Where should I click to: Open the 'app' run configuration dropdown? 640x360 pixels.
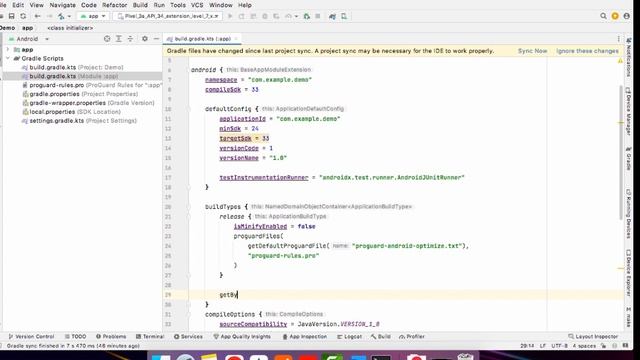click(x=93, y=16)
